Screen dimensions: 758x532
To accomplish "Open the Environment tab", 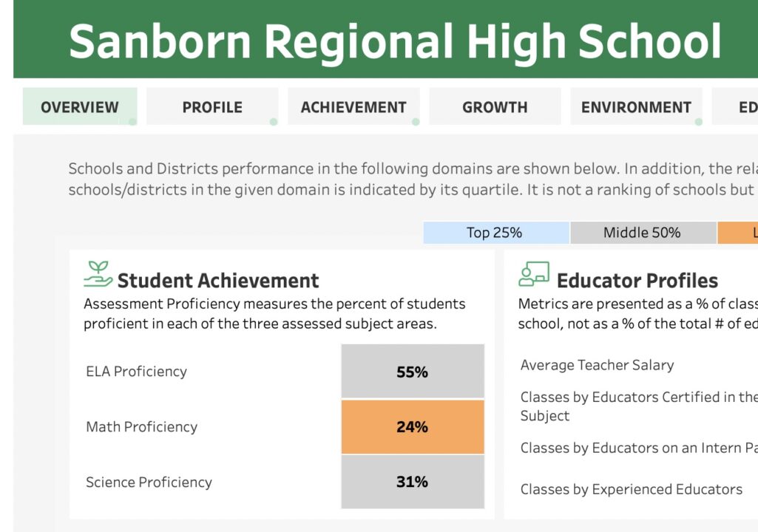I will [636, 107].
